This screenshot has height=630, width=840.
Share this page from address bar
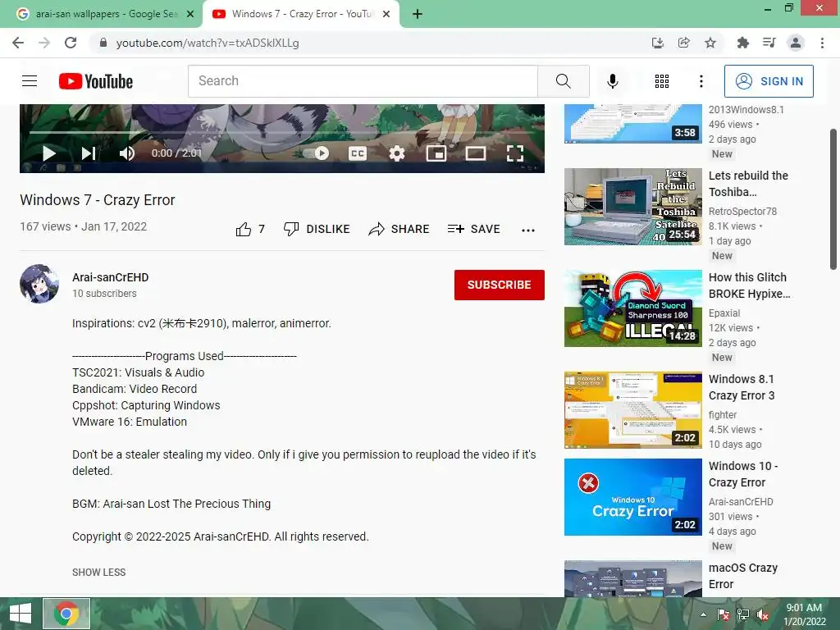pyautogui.click(x=683, y=43)
